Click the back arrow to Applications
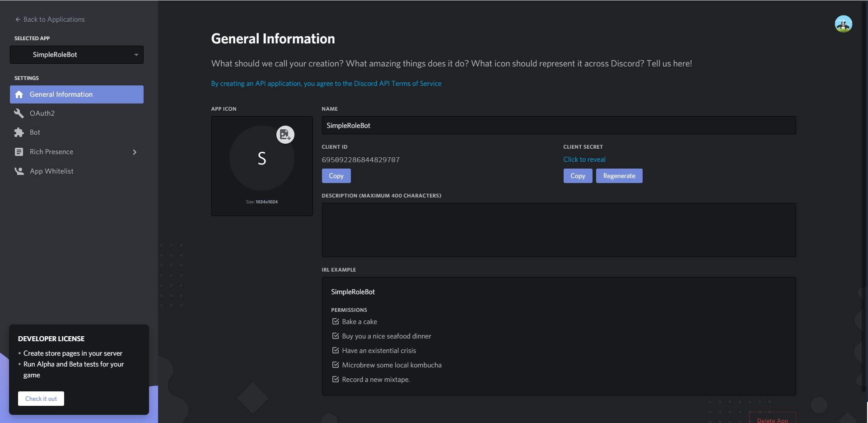 (18, 19)
